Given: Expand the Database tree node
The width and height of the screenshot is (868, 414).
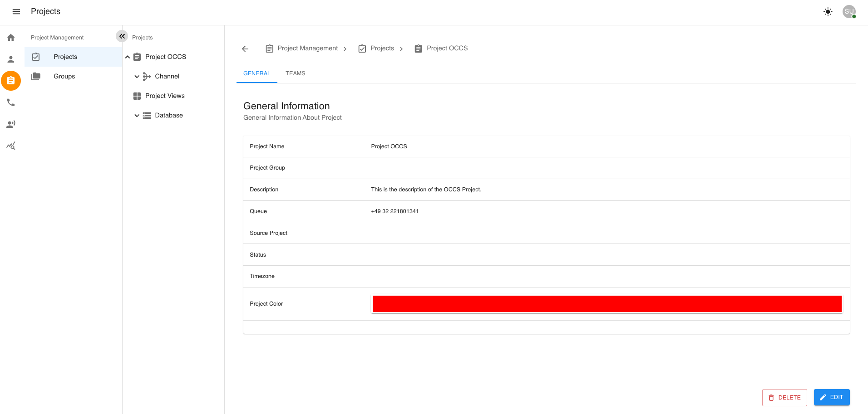Looking at the screenshot, I should click(137, 115).
